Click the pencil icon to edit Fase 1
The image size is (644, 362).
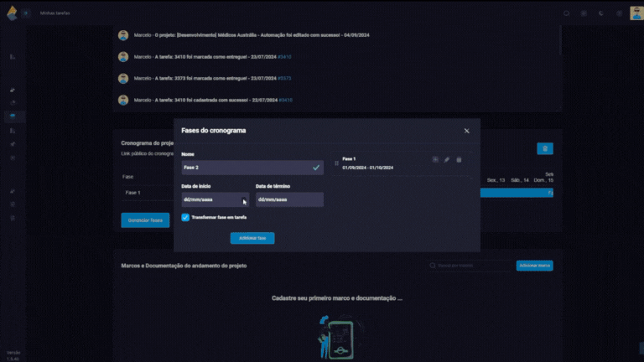(x=447, y=159)
